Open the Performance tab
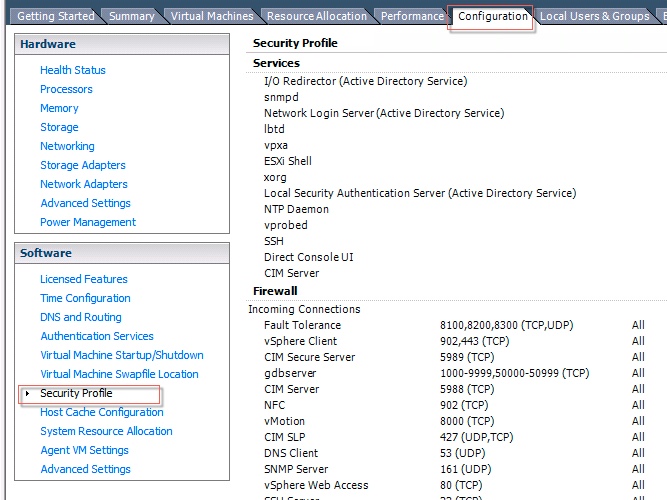The height and width of the screenshot is (500, 667). 412,16
